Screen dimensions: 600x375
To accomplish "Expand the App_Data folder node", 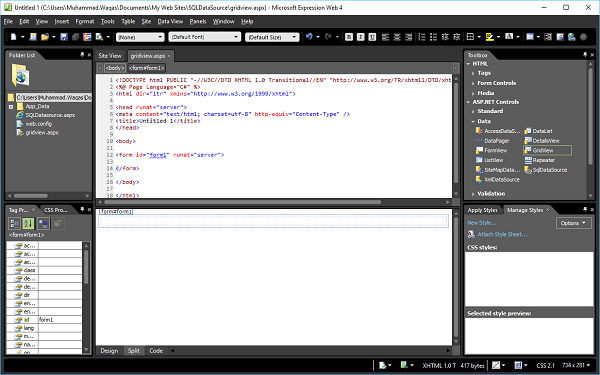I will (x=11, y=107).
